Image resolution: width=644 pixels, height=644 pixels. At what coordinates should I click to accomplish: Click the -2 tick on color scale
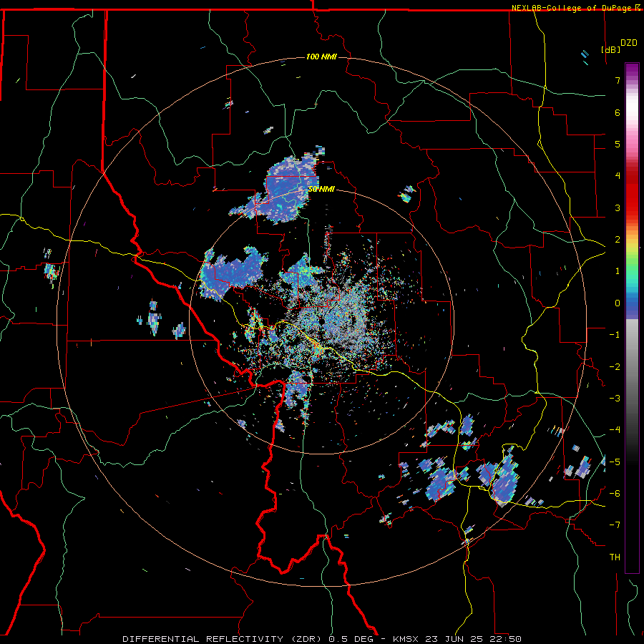(x=615, y=367)
